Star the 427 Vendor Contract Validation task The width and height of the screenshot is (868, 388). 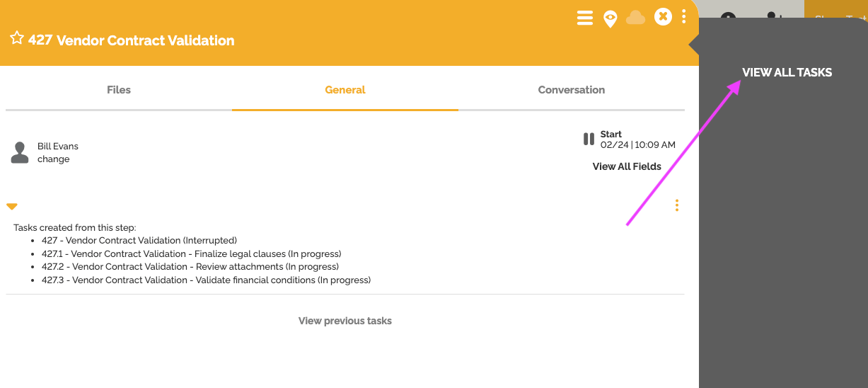tap(17, 38)
